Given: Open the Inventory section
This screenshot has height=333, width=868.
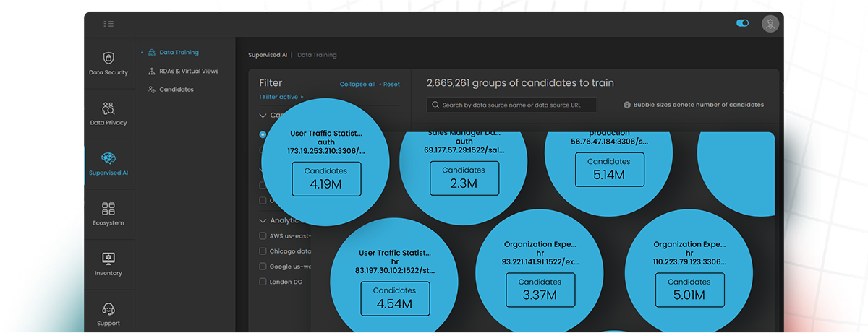Looking at the screenshot, I should click(x=109, y=264).
